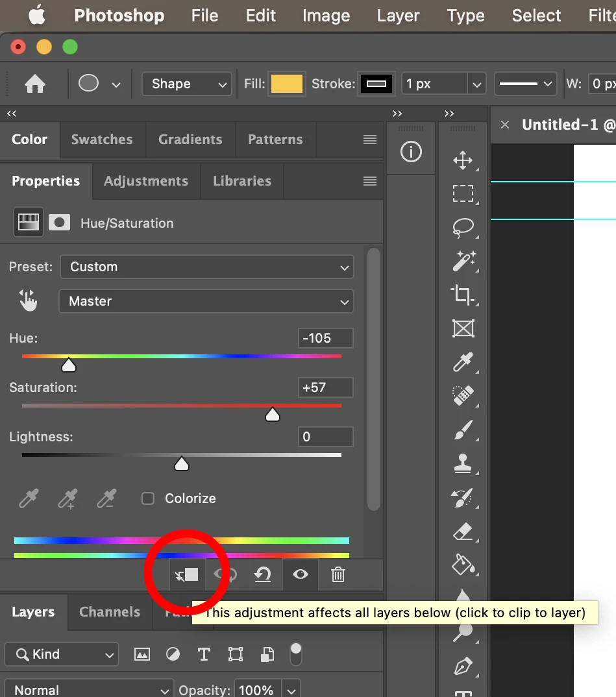Toggle smart object layer filter

coord(267,654)
